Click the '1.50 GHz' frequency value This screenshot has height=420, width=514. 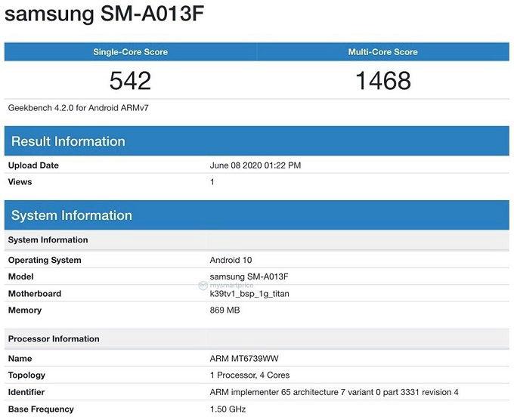(228, 409)
